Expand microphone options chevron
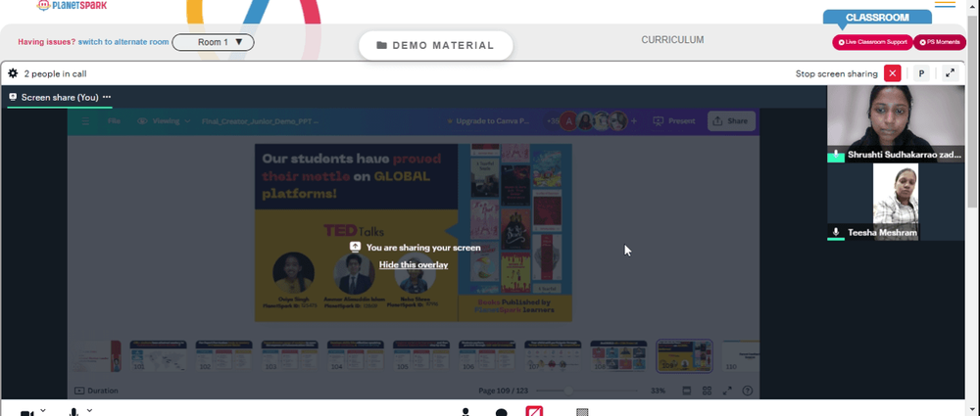The height and width of the screenshot is (416, 980). [x=89, y=410]
